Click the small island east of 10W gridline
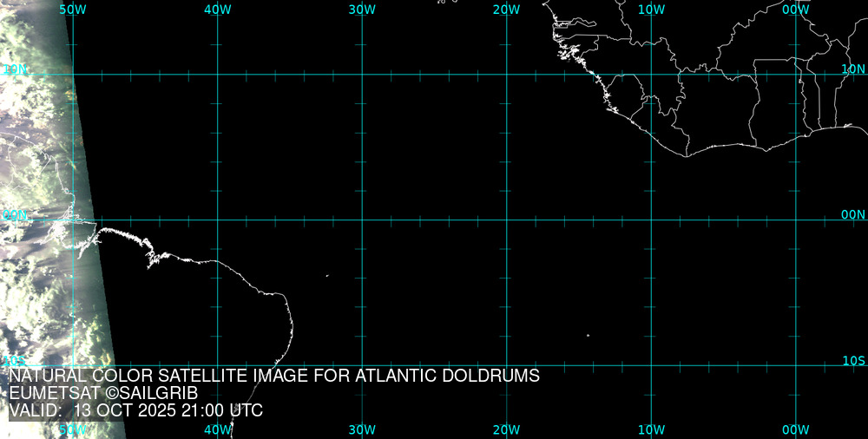 pos(588,336)
